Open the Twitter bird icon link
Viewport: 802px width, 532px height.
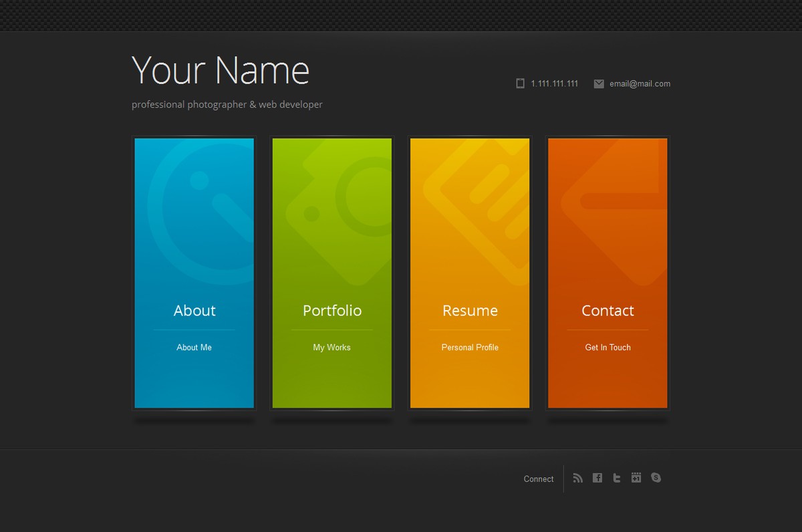tap(617, 478)
